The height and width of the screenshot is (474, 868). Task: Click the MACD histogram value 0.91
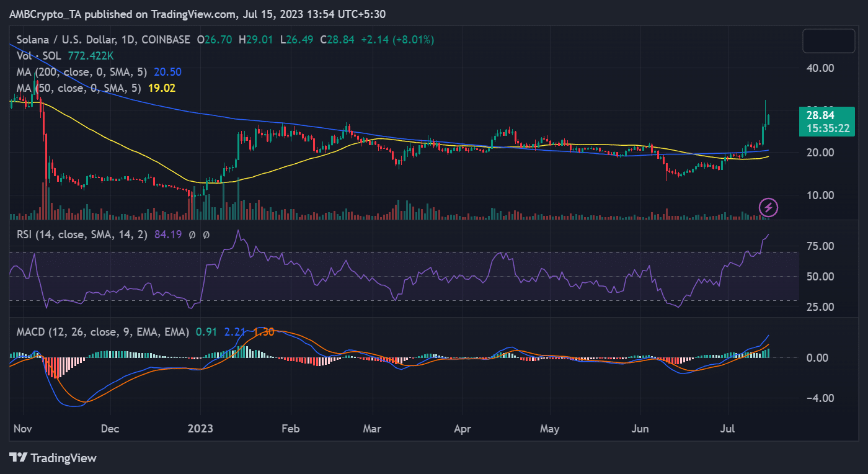(x=205, y=332)
